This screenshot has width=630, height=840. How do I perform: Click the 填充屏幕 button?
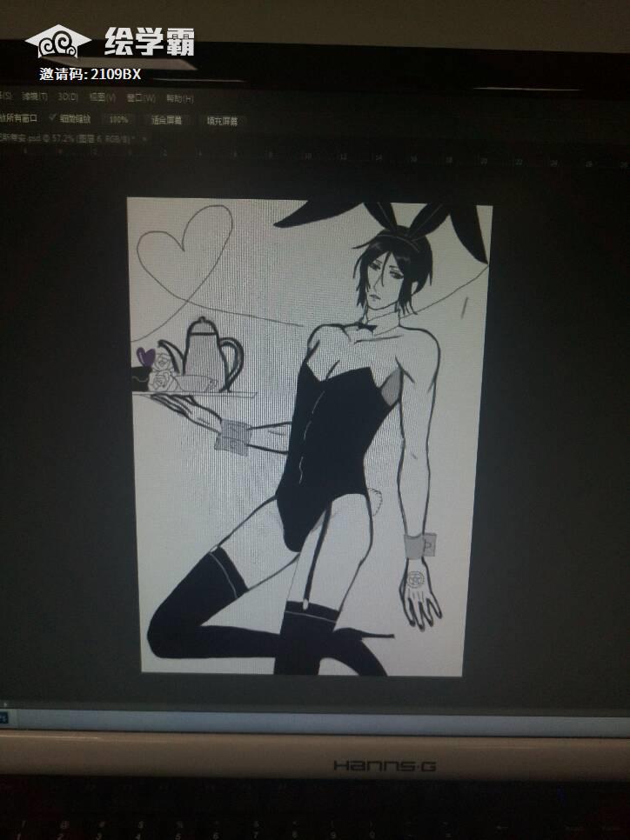click(x=222, y=121)
